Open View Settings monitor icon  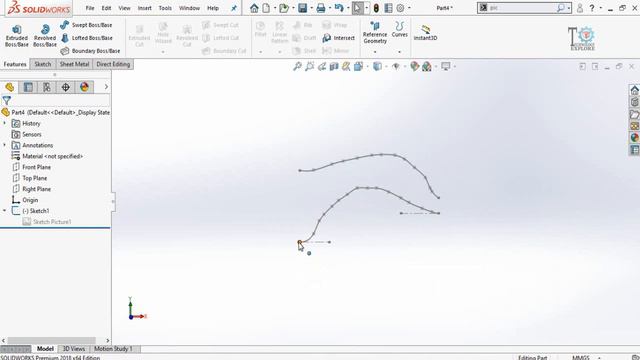point(446,66)
